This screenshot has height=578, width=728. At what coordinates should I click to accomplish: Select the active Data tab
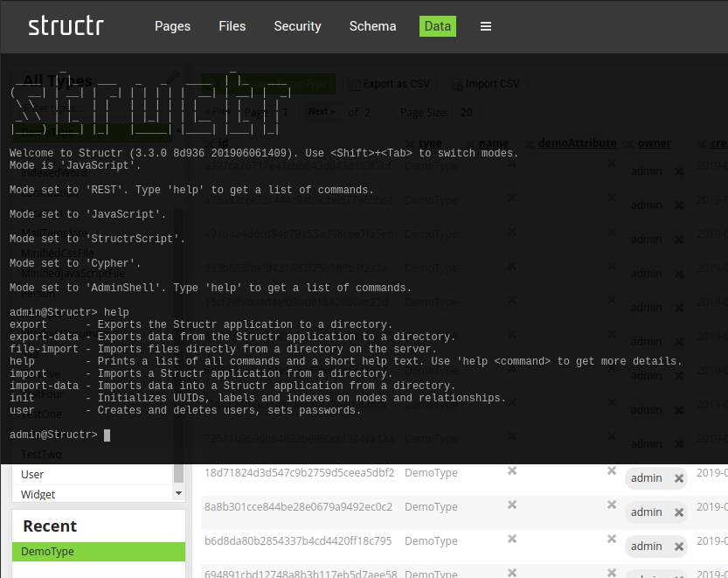tap(437, 26)
